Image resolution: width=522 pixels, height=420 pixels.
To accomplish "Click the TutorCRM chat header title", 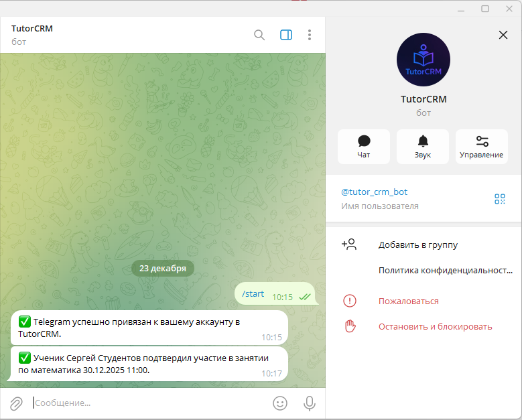I will coord(32,29).
